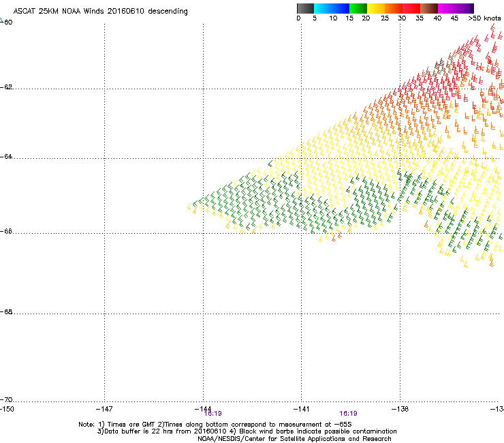Click the blue triangle marker near 60

(x=1, y=21)
